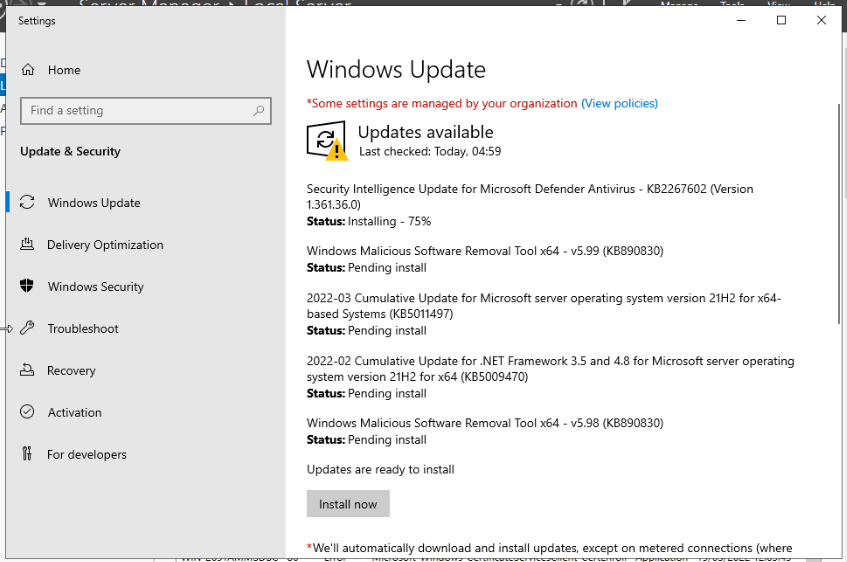Screen dimensions: 847x562
Task: Close the Settings window
Action: coord(821,21)
